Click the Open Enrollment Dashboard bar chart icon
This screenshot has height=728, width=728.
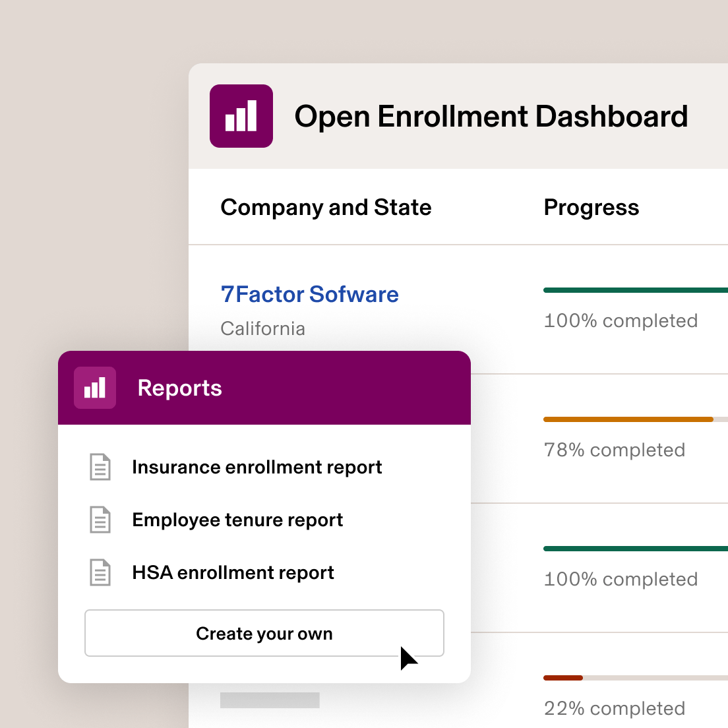click(241, 115)
